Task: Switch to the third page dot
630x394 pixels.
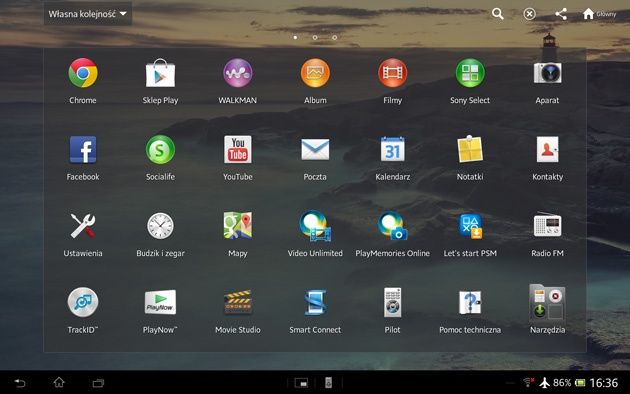Action: [x=334, y=37]
